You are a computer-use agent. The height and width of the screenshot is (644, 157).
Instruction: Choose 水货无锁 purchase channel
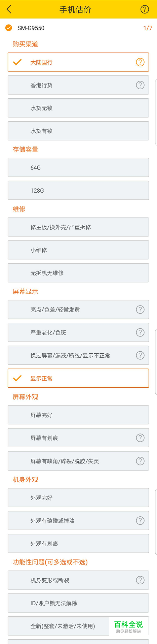(78, 108)
